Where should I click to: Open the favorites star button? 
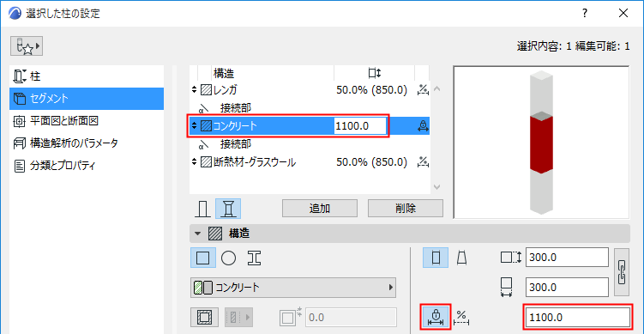click(x=27, y=46)
